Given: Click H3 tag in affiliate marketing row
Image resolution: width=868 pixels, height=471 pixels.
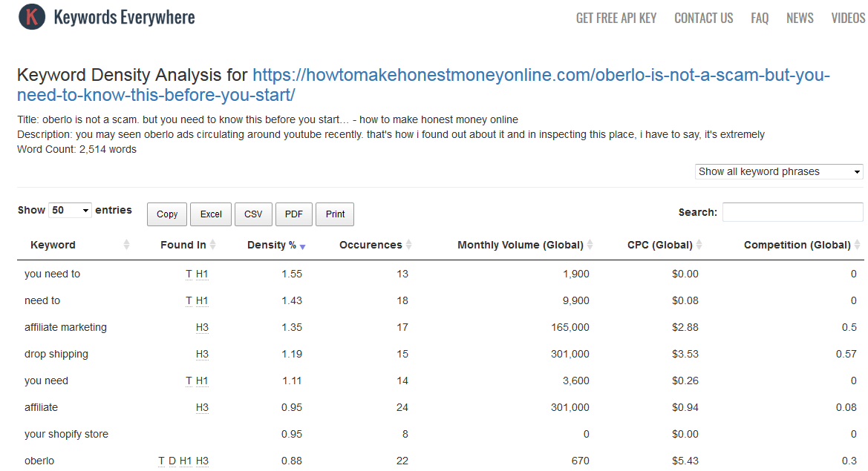Looking at the screenshot, I should pos(202,327).
